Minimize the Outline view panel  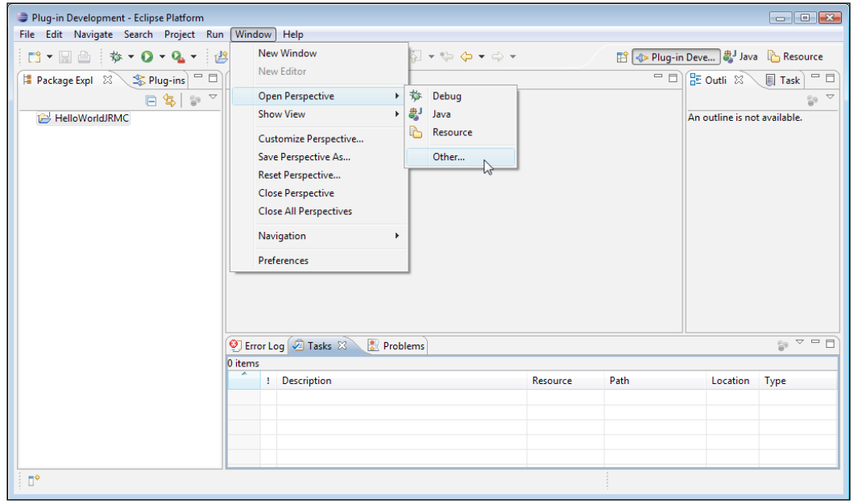815,76
